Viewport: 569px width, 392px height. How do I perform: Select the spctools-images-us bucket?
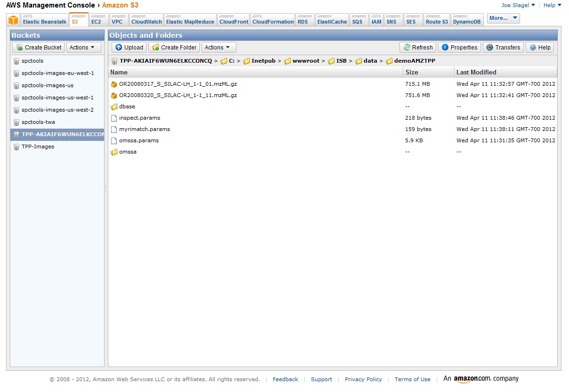point(57,85)
